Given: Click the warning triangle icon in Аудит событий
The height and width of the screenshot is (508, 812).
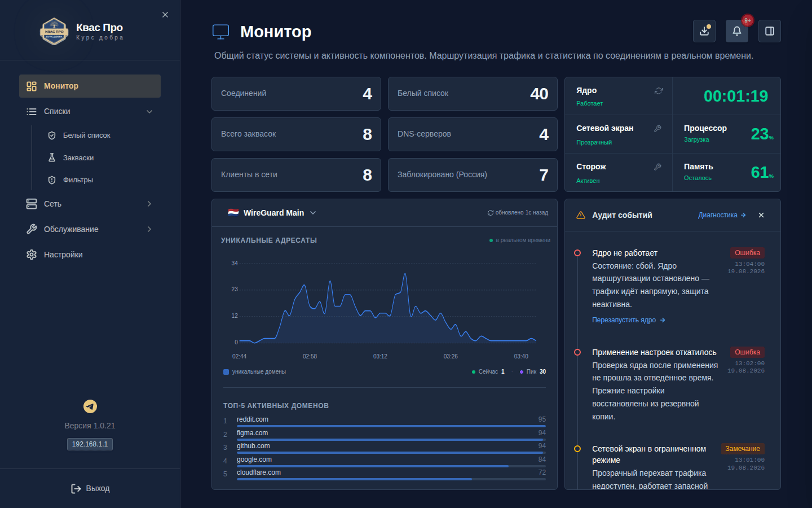Looking at the screenshot, I should 581,215.
